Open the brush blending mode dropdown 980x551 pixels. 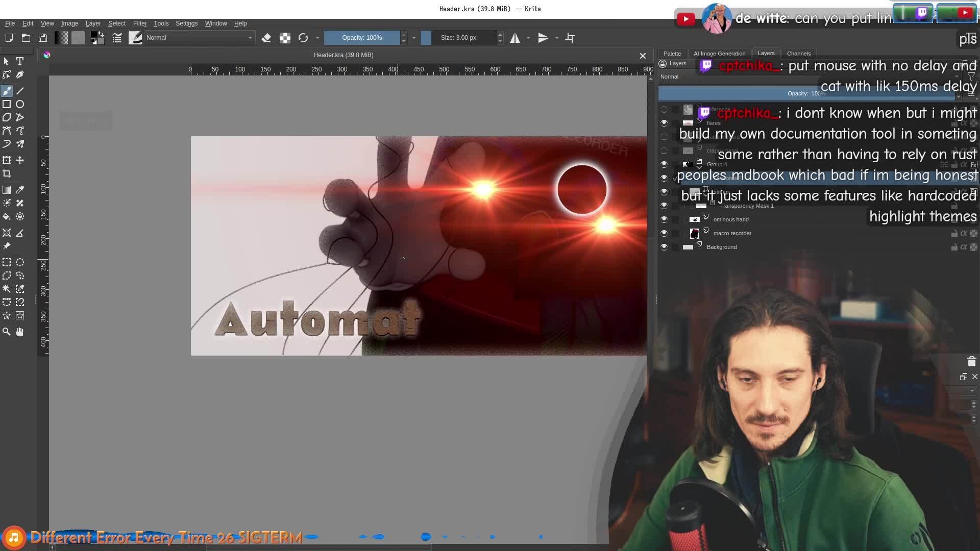(x=199, y=38)
